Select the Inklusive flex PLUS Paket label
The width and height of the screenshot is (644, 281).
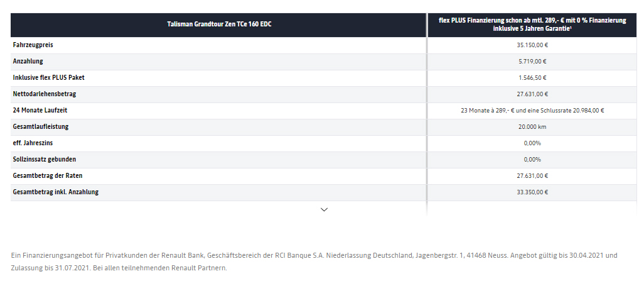[x=48, y=78]
